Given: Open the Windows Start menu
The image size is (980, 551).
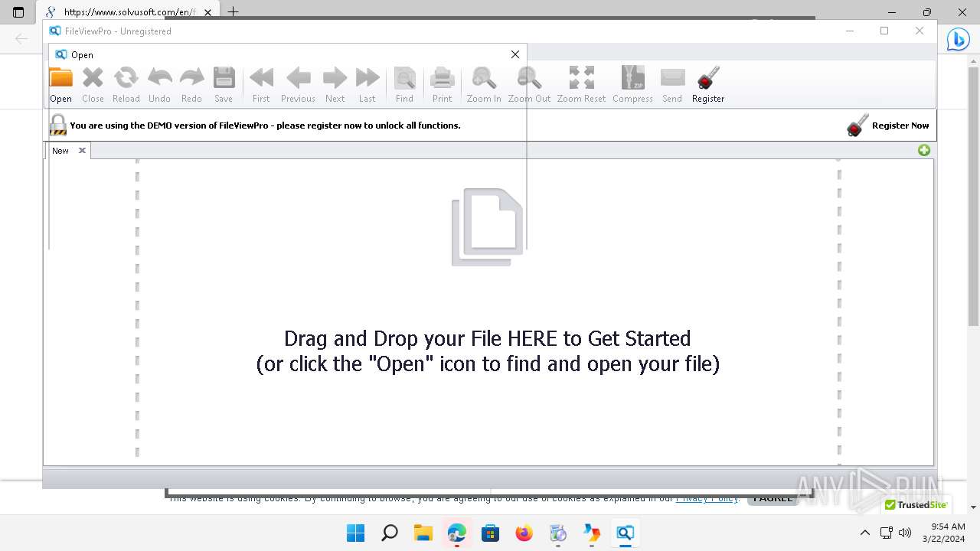Looking at the screenshot, I should (355, 533).
